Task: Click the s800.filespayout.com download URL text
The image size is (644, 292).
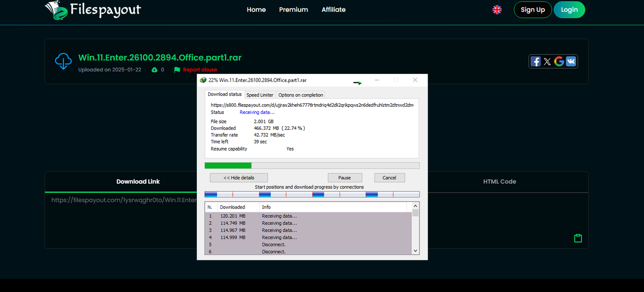Action: click(312, 105)
